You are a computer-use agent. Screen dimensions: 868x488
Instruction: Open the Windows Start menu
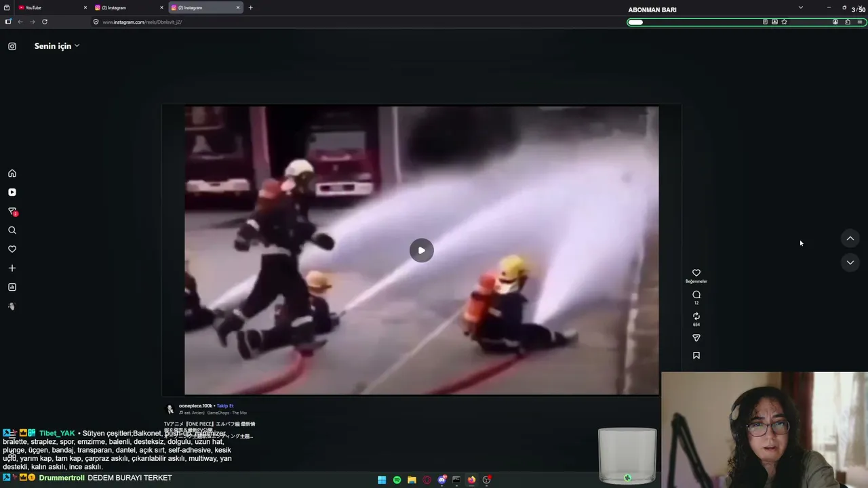[382, 480]
